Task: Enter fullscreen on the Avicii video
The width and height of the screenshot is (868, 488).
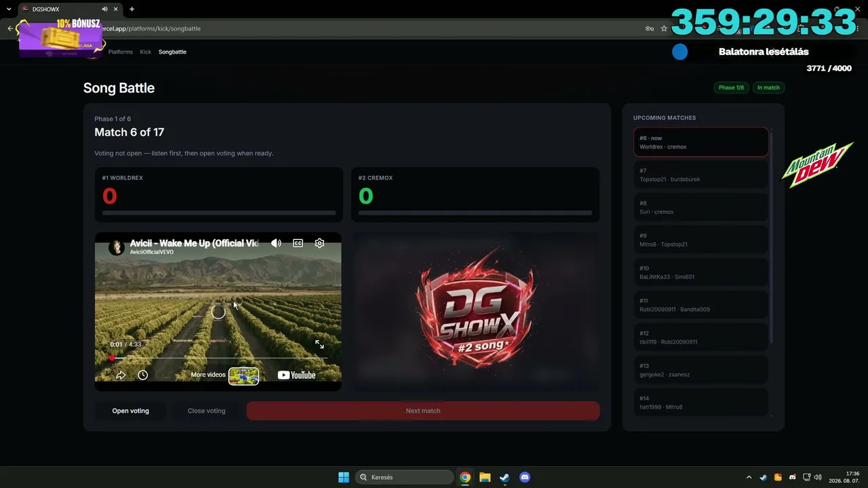Action: tap(319, 344)
